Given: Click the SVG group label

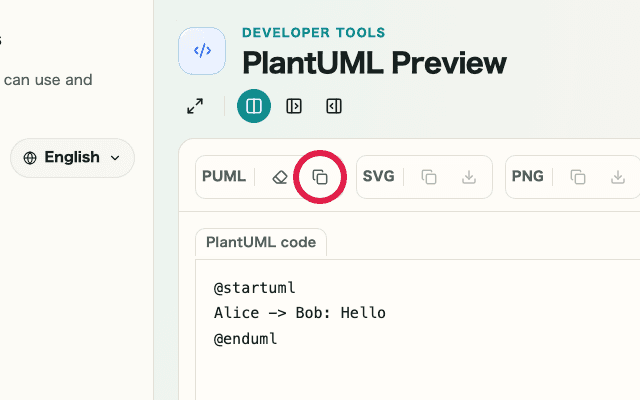Looking at the screenshot, I should [x=379, y=176].
